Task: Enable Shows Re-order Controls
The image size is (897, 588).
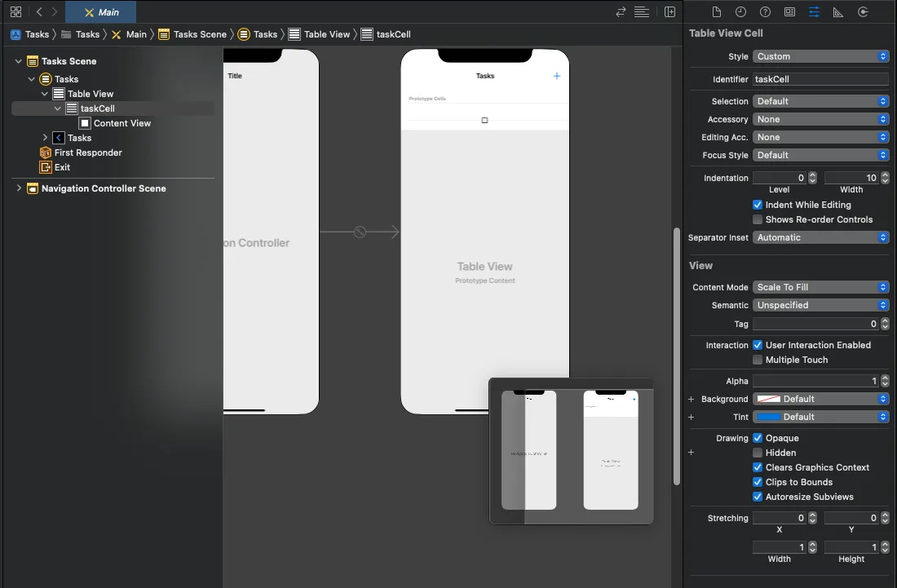Action: coord(758,219)
